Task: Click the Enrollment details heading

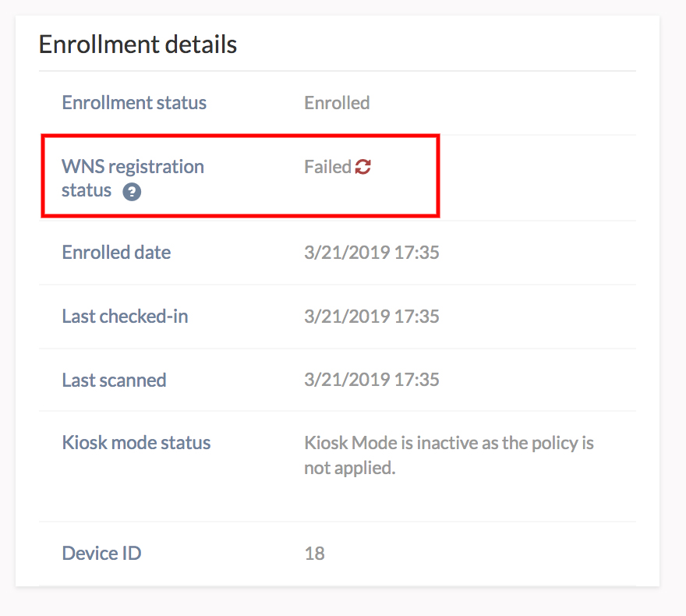Action: pos(138,44)
